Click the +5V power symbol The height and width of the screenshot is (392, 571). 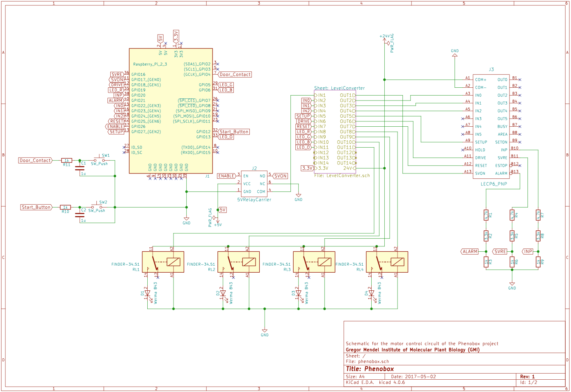coord(218,223)
